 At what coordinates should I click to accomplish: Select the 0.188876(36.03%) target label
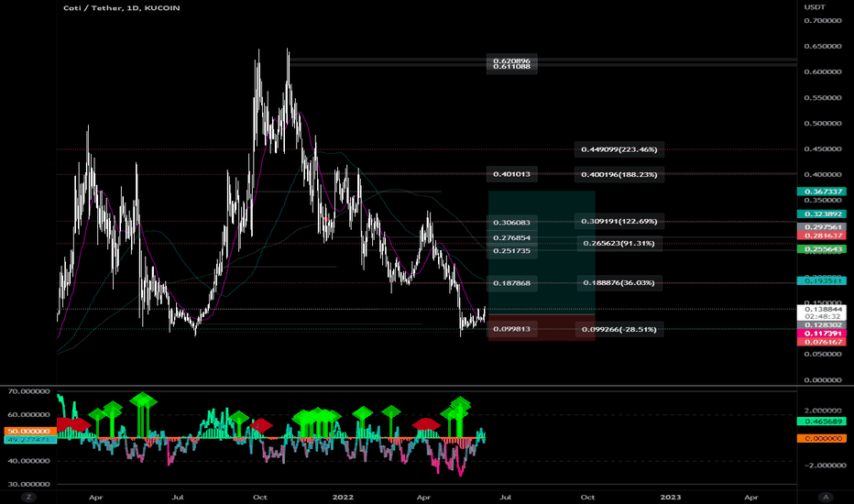coord(619,283)
